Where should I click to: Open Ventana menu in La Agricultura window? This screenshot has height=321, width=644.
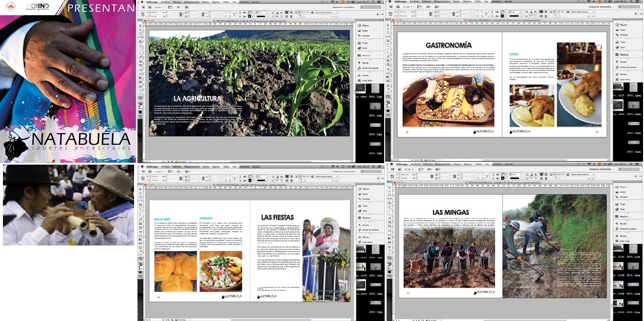[x=244, y=2]
